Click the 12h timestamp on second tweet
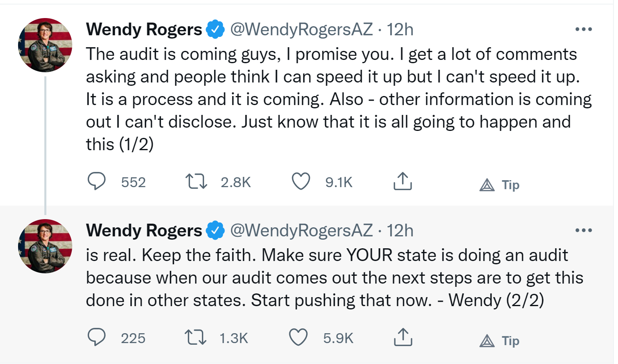618x364 pixels. pos(400,231)
